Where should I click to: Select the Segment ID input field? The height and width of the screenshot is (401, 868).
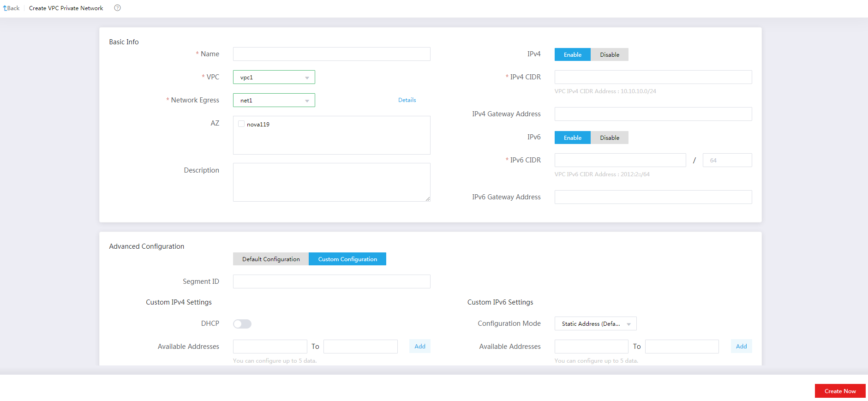(x=331, y=281)
